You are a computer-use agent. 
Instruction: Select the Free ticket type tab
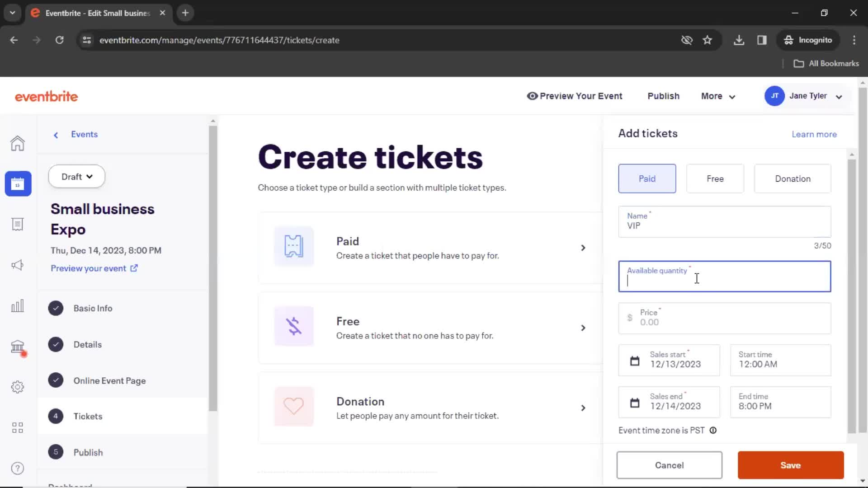click(x=715, y=178)
